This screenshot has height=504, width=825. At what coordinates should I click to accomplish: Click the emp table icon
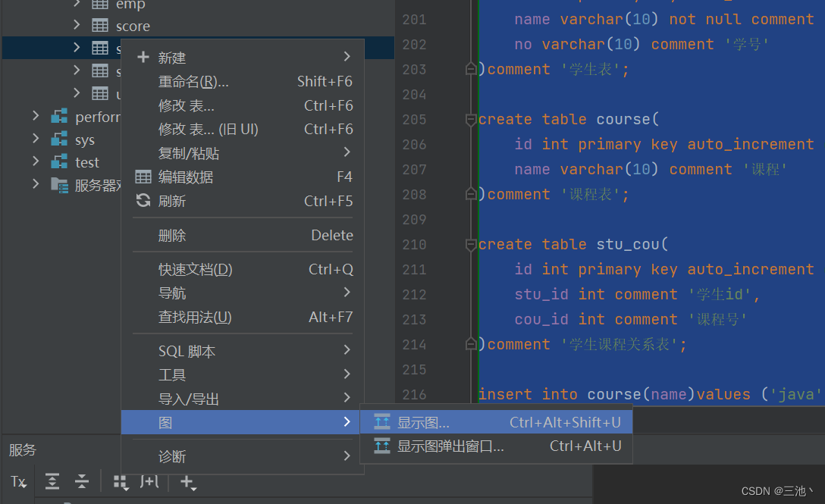(x=100, y=5)
